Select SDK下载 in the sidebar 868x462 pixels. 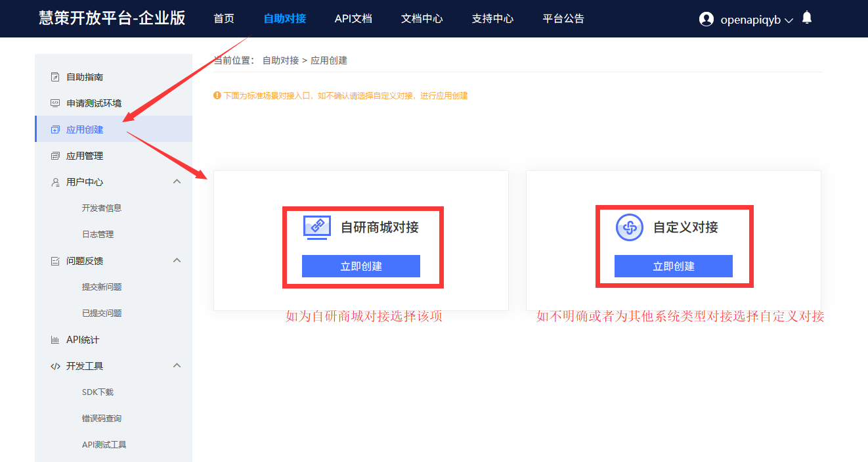click(98, 392)
